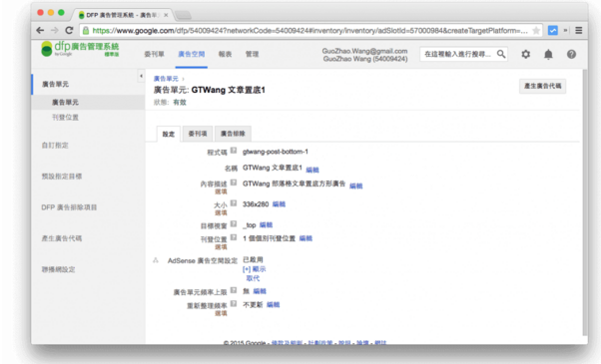Switch to the 設定 tab

(169, 134)
